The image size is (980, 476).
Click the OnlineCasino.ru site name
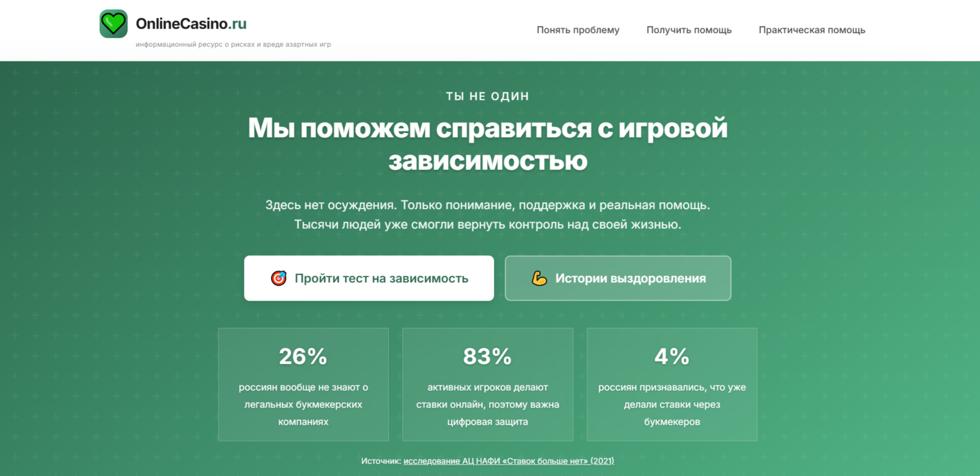(191, 24)
